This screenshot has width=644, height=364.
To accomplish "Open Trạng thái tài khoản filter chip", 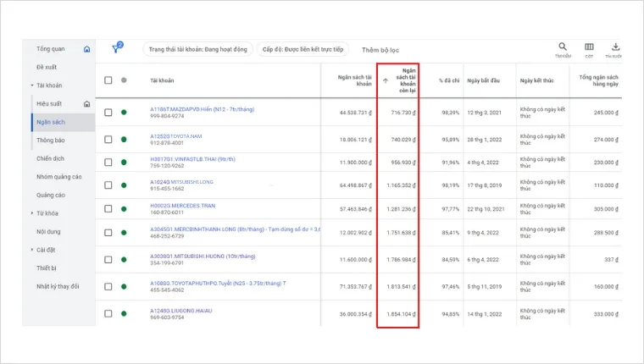I will tap(198, 49).
